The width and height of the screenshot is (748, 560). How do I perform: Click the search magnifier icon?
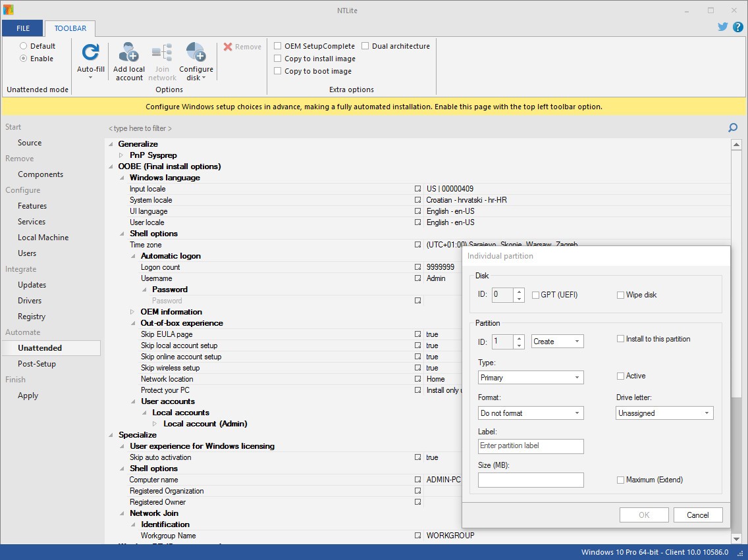coord(733,128)
